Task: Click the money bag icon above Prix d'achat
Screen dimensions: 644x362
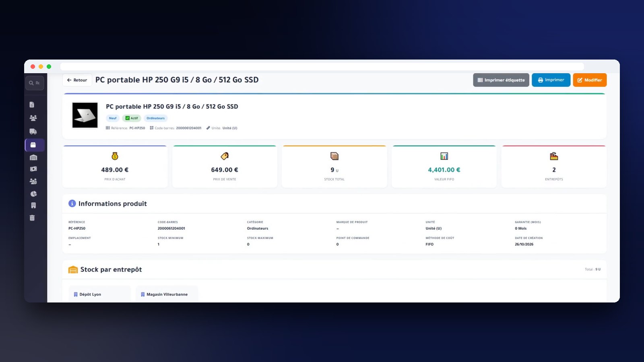Action: point(115,156)
